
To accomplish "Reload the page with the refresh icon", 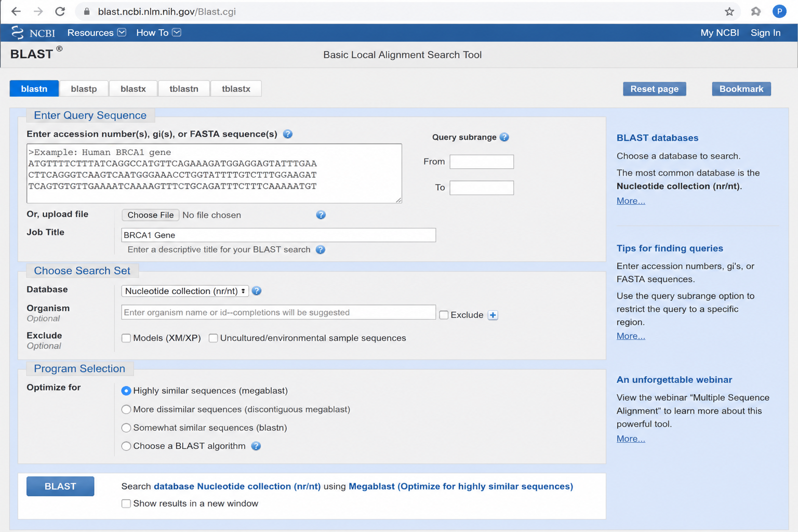I will coord(60,11).
